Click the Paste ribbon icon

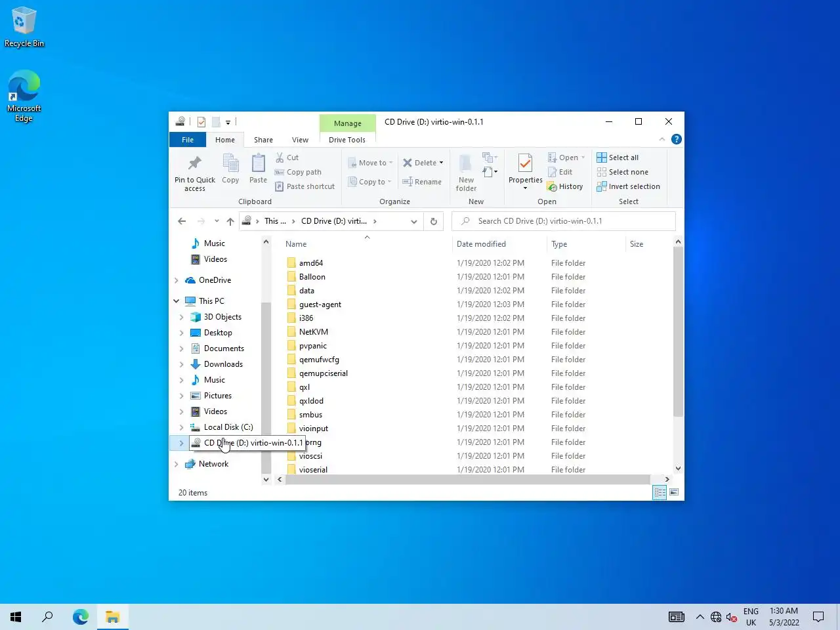click(x=259, y=163)
